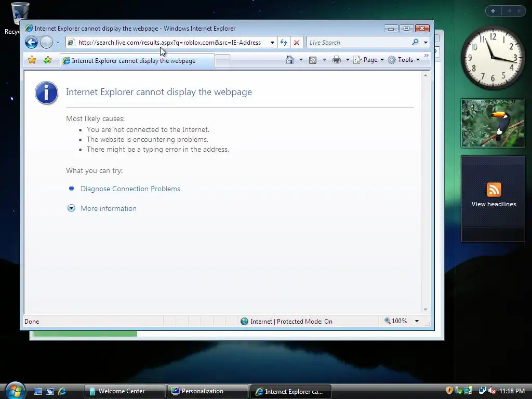The height and width of the screenshot is (399, 532).
Task: Open a new blank tab
Action: click(x=222, y=61)
